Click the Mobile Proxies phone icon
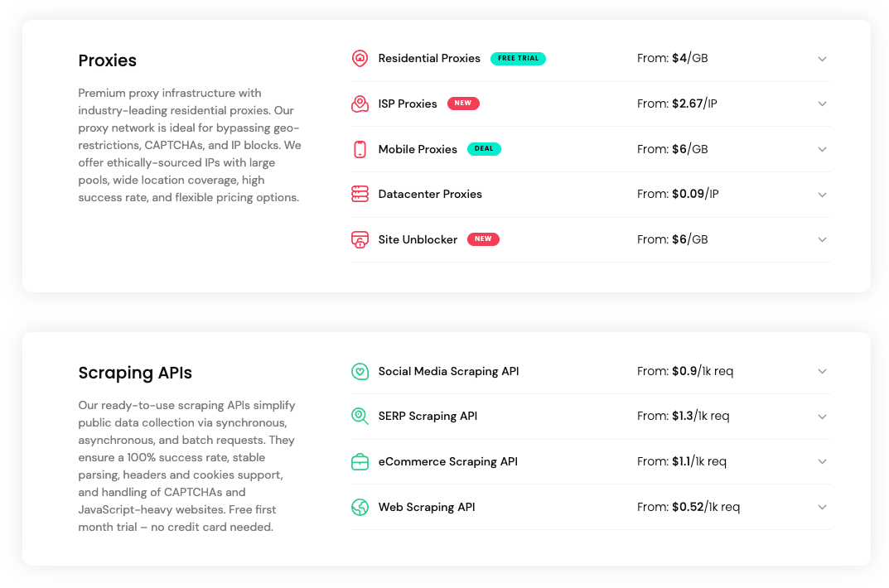The image size is (889, 588). click(x=360, y=149)
